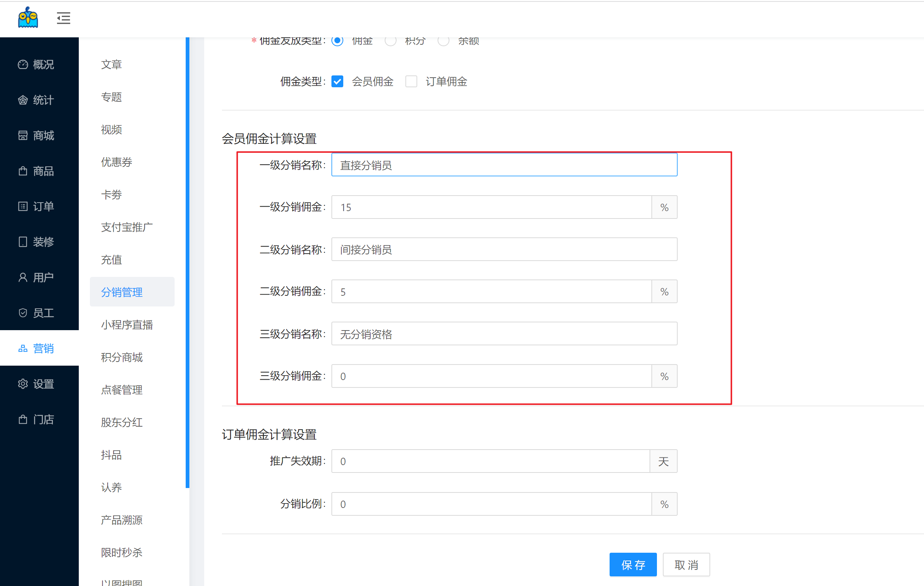The image size is (924, 586).
Task: Open 用户 users icon in sidebar
Action: [x=23, y=277]
